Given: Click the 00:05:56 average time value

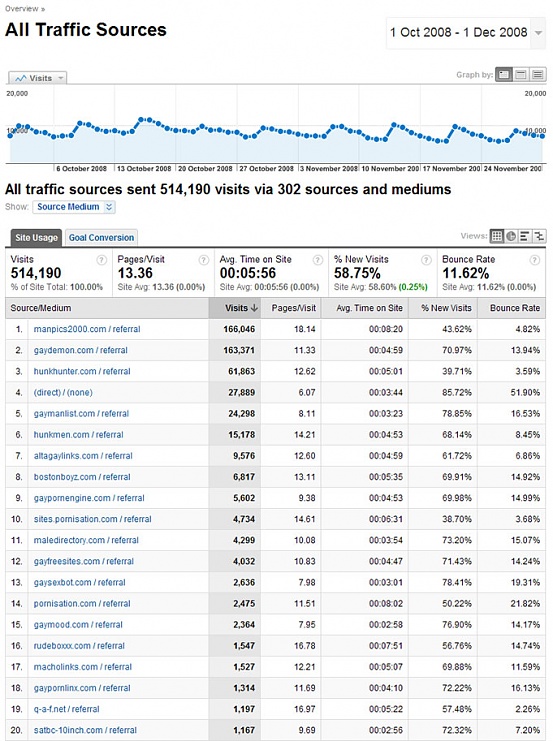Looking at the screenshot, I should pos(248,273).
